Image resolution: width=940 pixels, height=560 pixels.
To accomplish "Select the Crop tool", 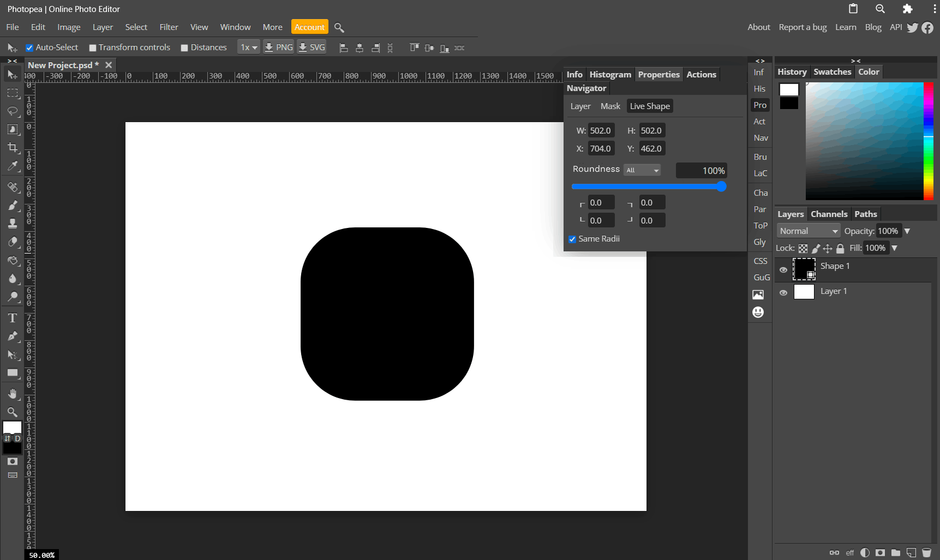I will click(x=12, y=147).
